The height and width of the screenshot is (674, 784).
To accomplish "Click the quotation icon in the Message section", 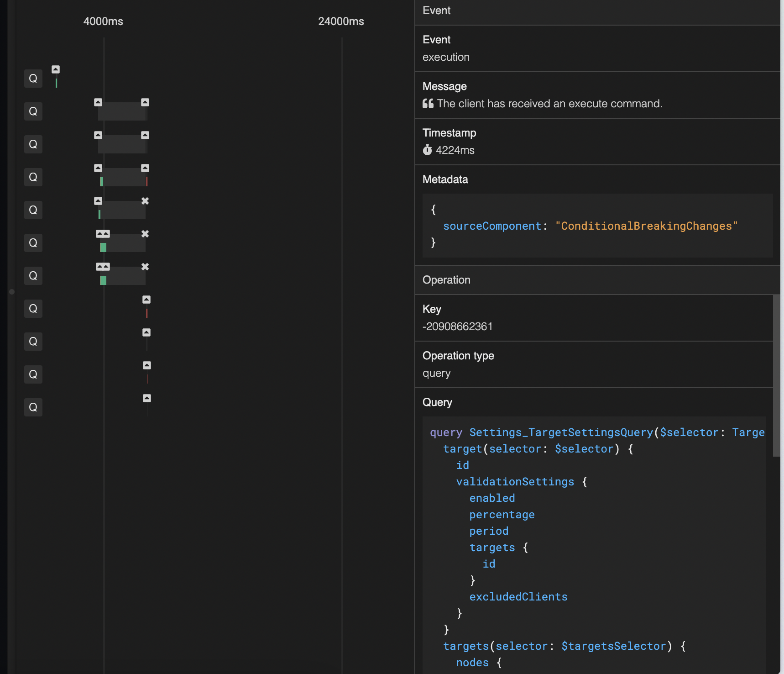I will (x=428, y=103).
